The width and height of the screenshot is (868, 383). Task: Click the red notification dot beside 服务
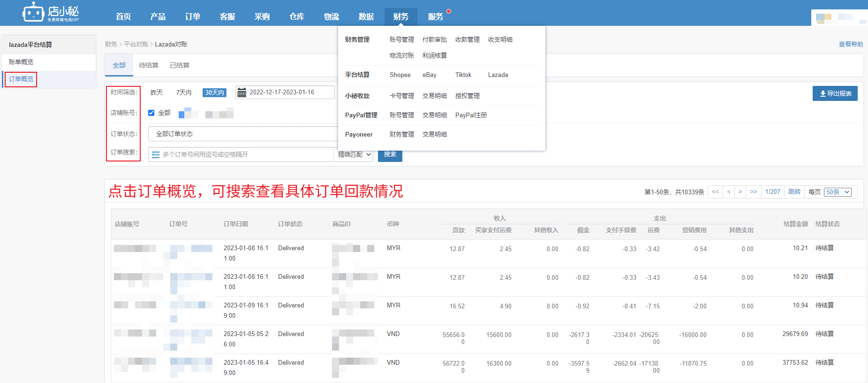[x=449, y=11]
